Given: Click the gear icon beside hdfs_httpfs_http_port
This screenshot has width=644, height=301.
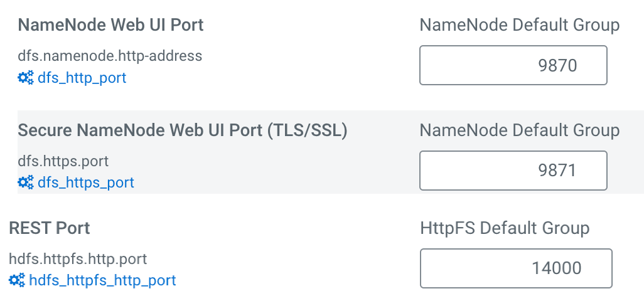Looking at the screenshot, I should pos(17,280).
